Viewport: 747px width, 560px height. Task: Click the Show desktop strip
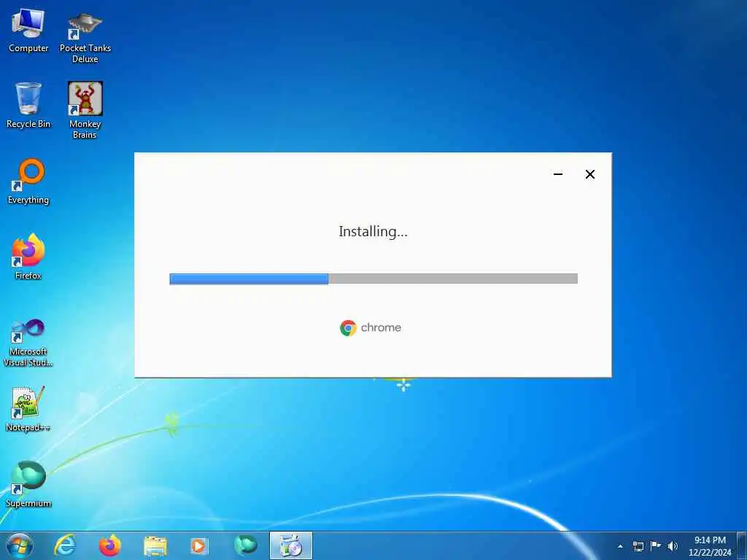[x=741, y=545]
